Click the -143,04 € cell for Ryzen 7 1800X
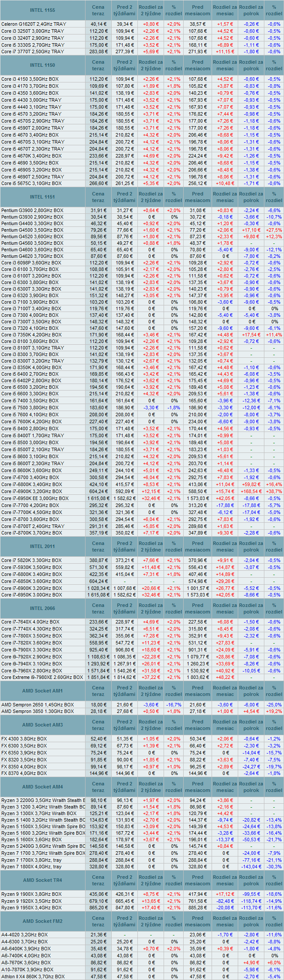Screen dimensions: 284x980 click(x=251, y=867)
